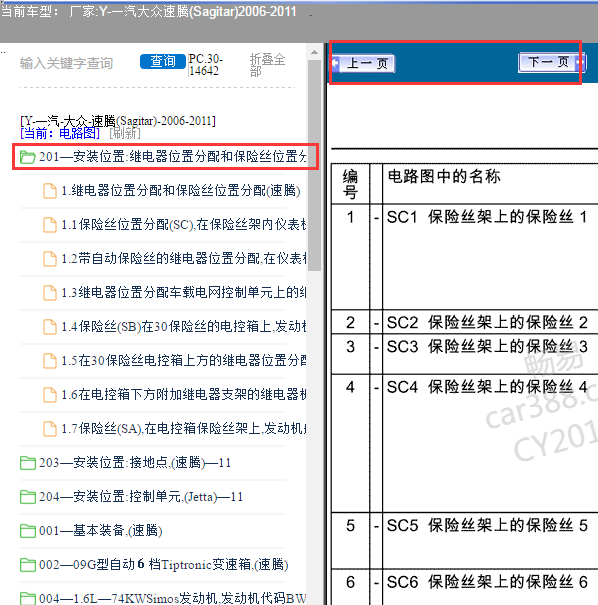Focus the 输入关键字查询 search field
The image size is (598, 605).
point(66,63)
